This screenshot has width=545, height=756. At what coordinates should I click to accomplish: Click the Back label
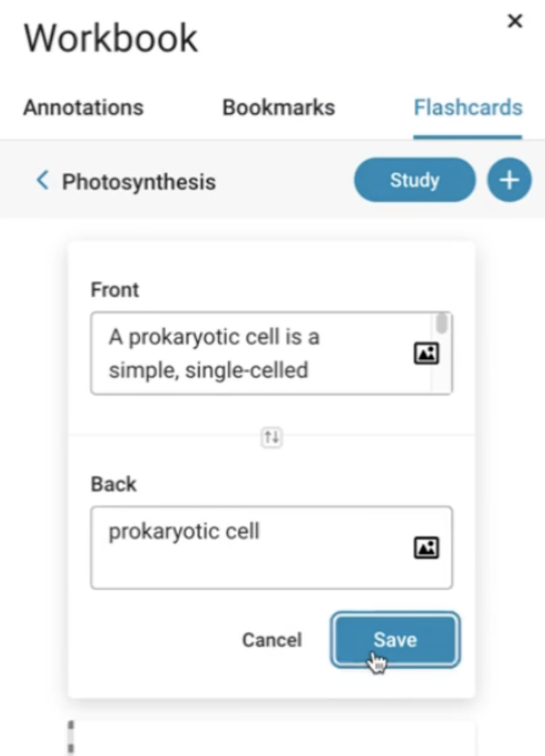click(x=114, y=484)
